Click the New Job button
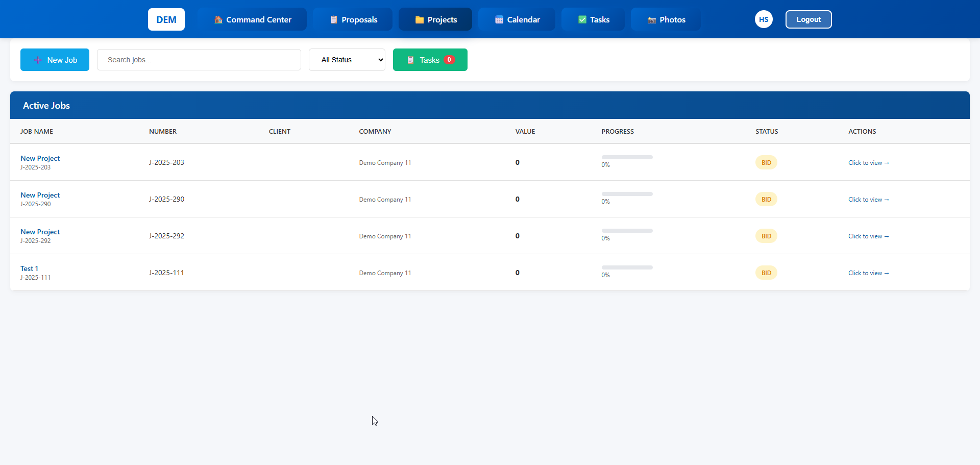This screenshot has height=465, width=980. click(55, 60)
